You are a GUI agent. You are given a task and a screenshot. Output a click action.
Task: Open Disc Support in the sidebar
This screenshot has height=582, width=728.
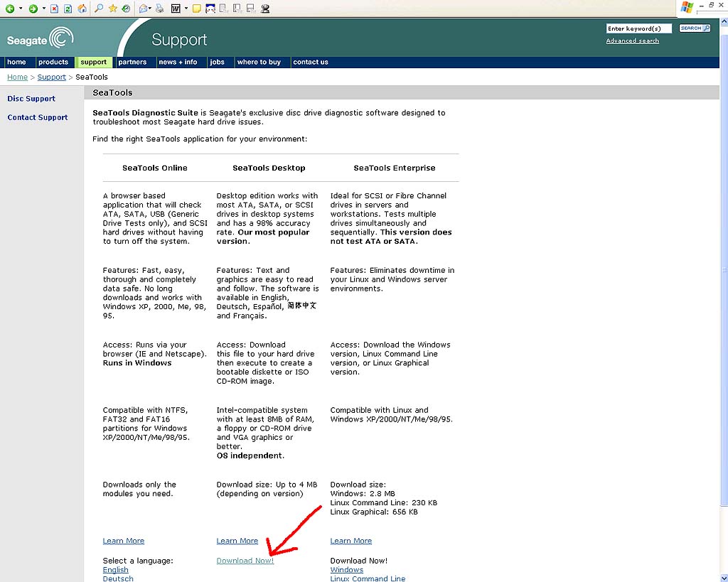click(x=31, y=99)
